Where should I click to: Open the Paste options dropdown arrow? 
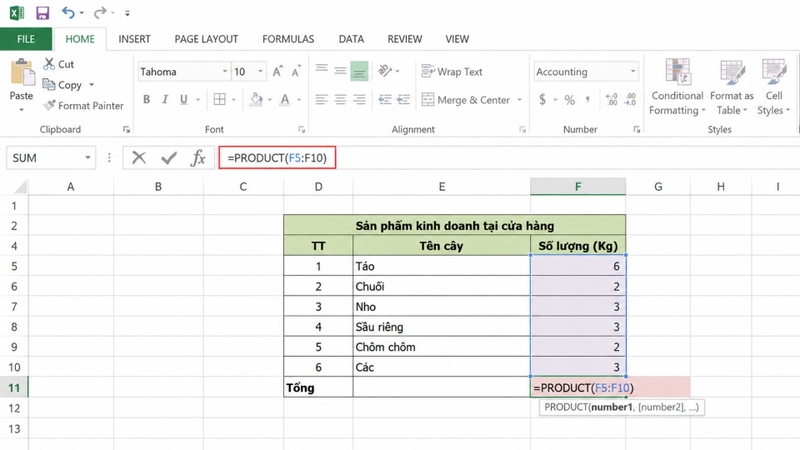click(21, 109)
